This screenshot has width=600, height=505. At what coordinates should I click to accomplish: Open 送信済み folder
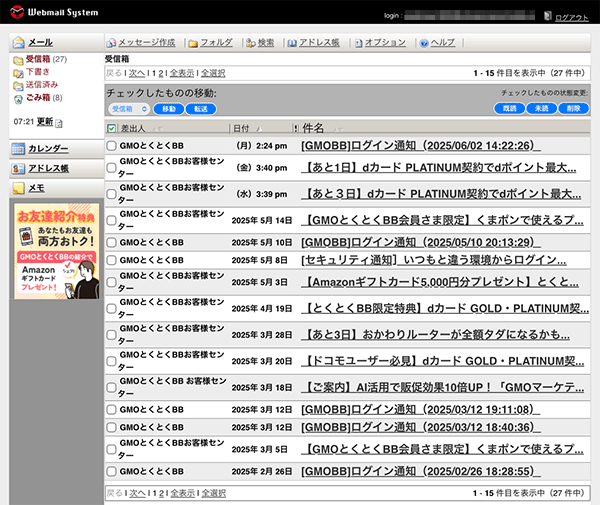[42, 85]
